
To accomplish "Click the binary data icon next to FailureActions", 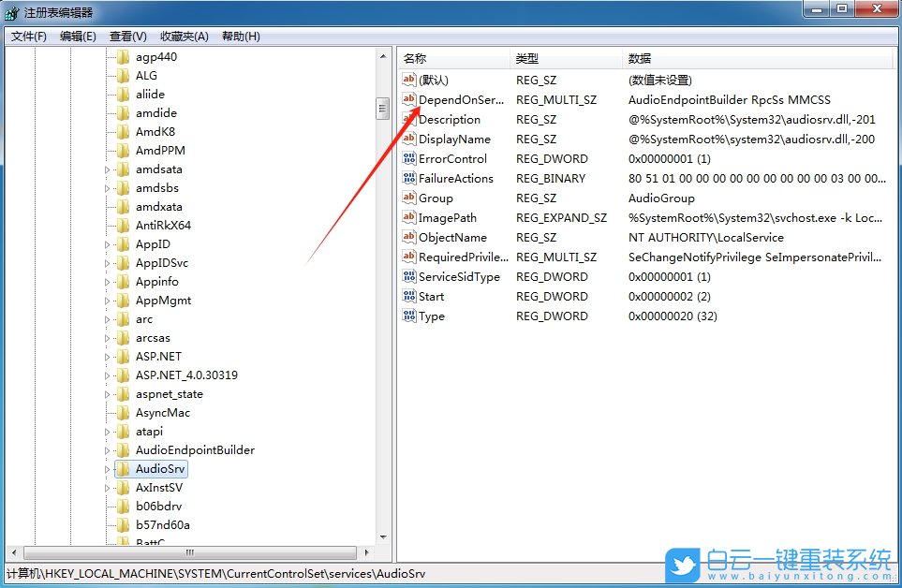I will pos(409,178).
